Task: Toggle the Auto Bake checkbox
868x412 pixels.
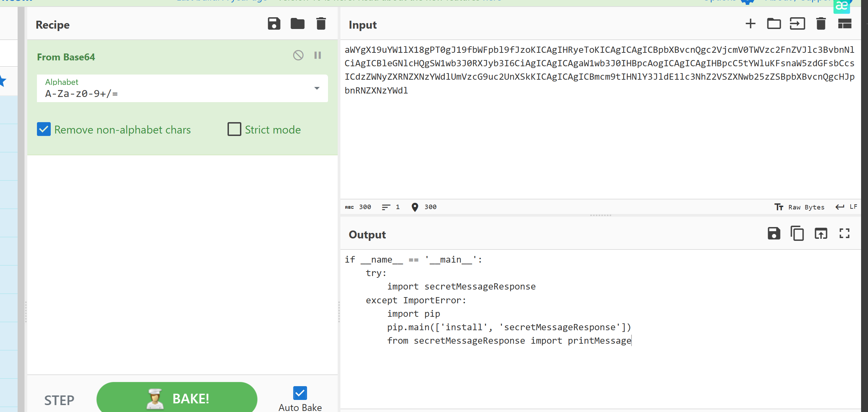Action: 300,393
